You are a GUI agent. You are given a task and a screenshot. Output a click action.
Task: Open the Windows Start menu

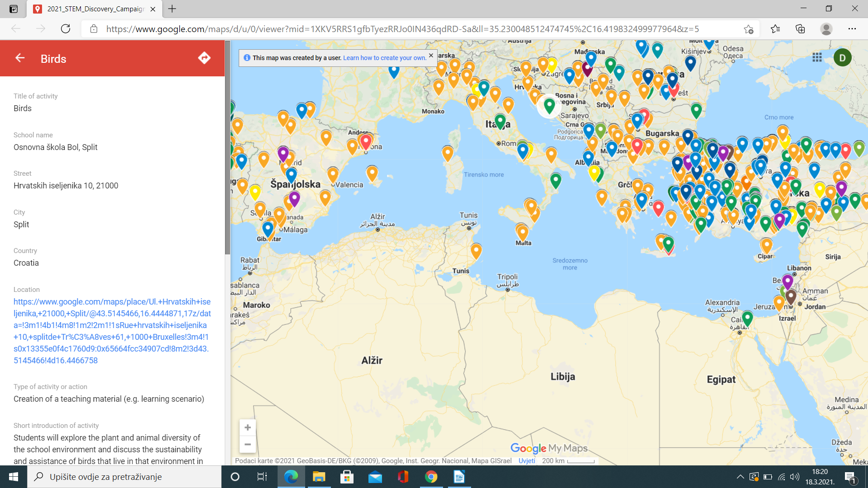click(14, 477)
